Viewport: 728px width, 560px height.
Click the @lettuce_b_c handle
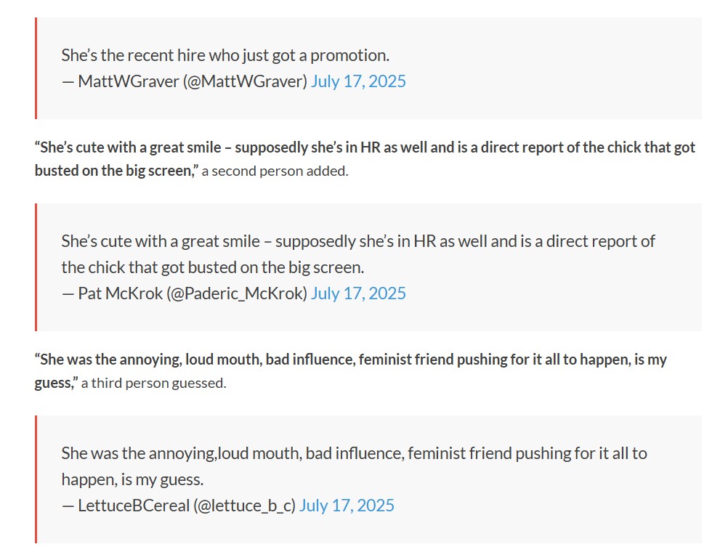244,506
